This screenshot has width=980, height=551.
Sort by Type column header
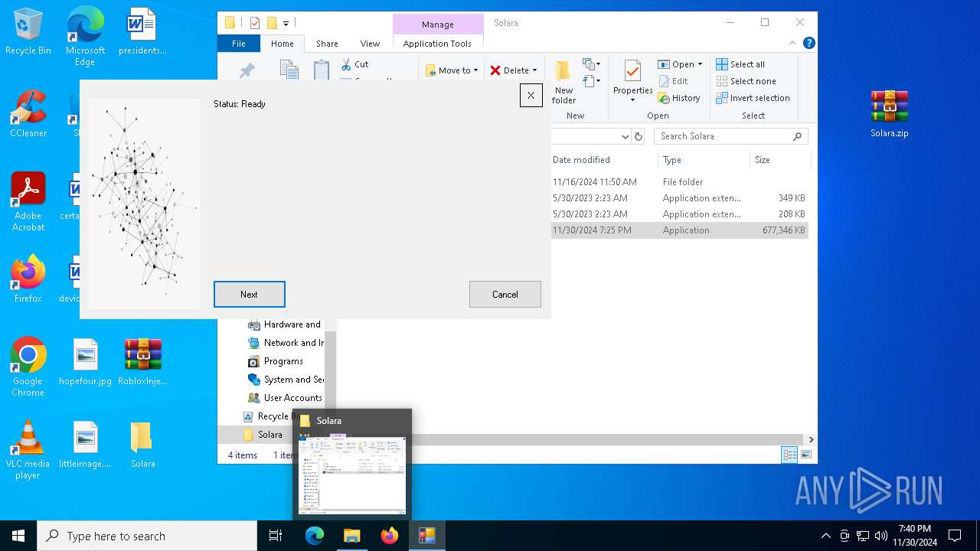pos(703,160)
